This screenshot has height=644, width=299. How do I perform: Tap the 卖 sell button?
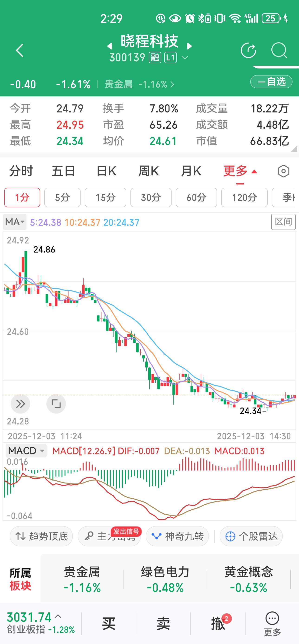[x=163, y=623]
